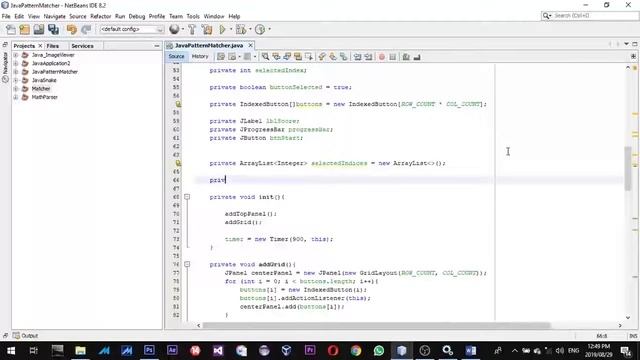Click the Redo arrow icon

(86, 29)
